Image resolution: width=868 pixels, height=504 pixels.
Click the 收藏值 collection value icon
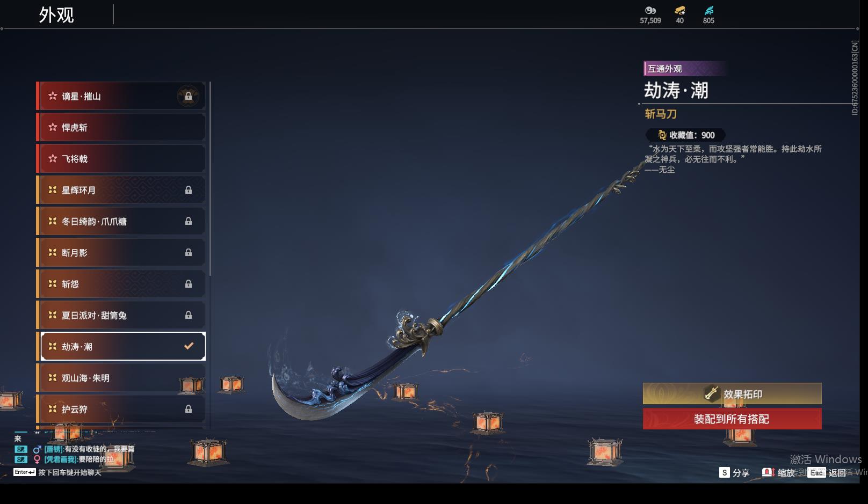(x=662, y=135)
